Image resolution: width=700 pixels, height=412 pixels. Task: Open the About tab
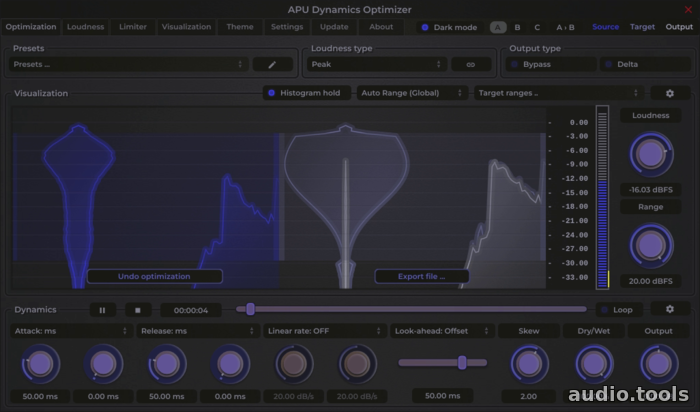click(381, 27)
